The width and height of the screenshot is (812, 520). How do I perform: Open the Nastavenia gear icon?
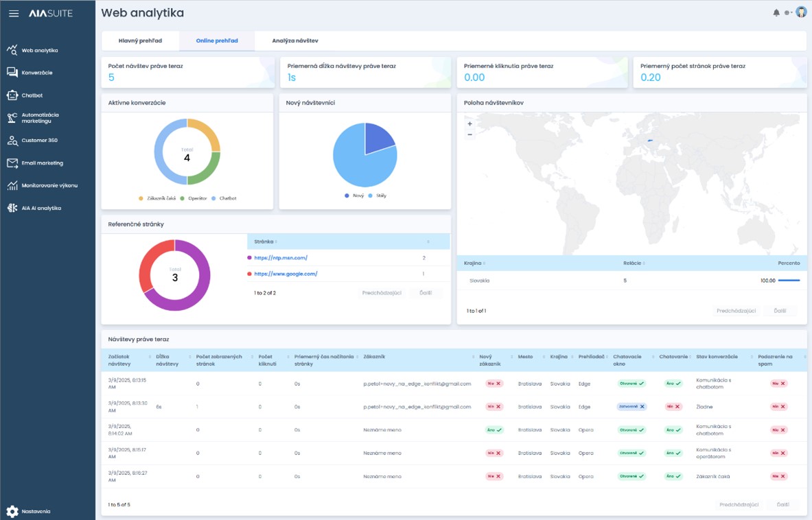click(x=12, y=511)
